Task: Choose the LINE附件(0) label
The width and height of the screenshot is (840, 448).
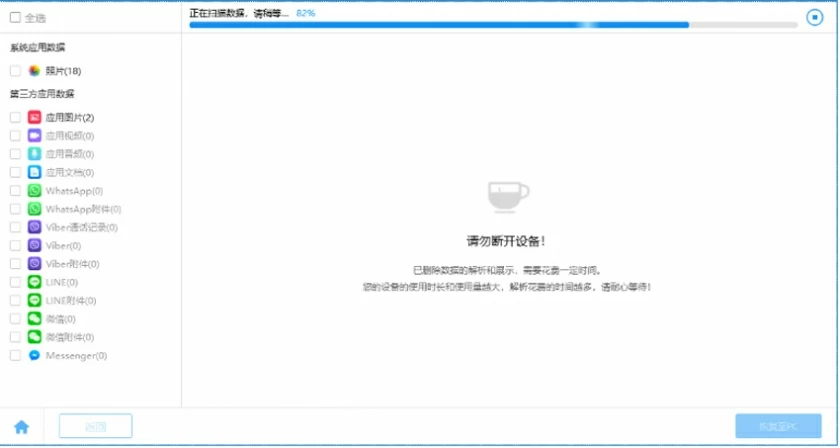Action: [71, 300]
